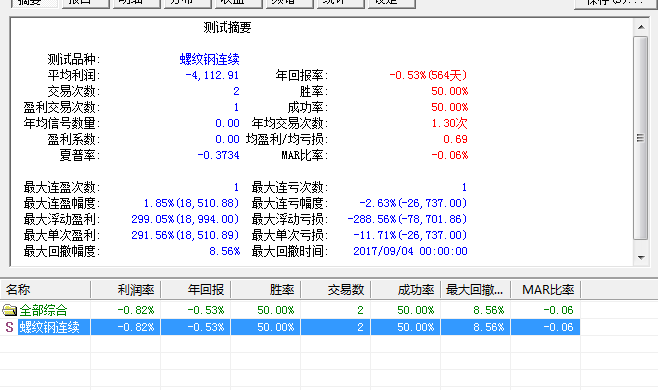Screen dimensions: 658x390
Task: Sort by the 交易数 column header
Action: (x=336, y=290)
